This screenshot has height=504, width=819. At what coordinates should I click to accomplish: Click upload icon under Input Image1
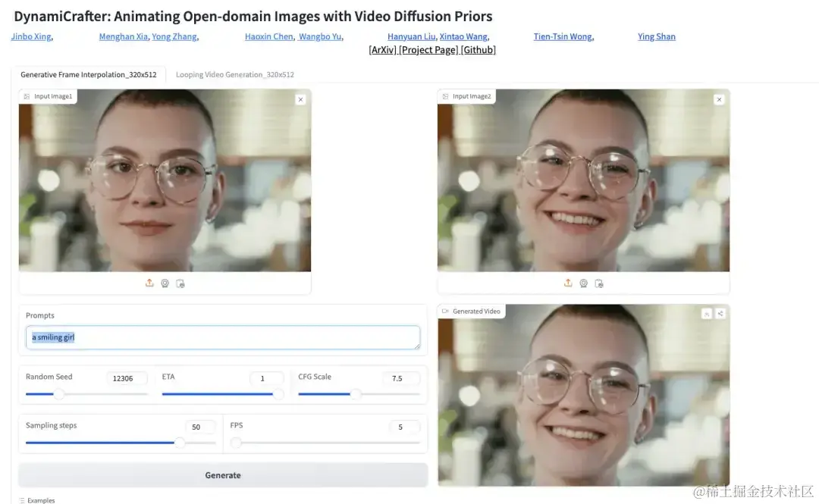(x=149, y=283)
